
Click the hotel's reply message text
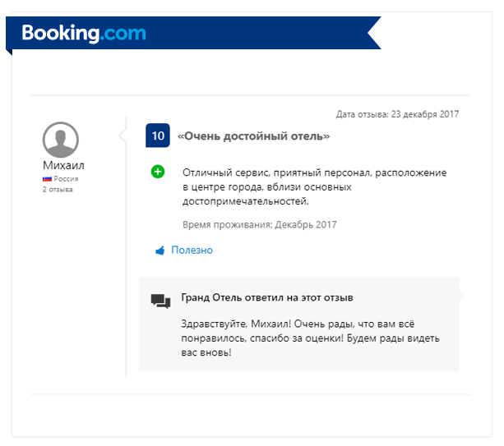coord(310,338)
